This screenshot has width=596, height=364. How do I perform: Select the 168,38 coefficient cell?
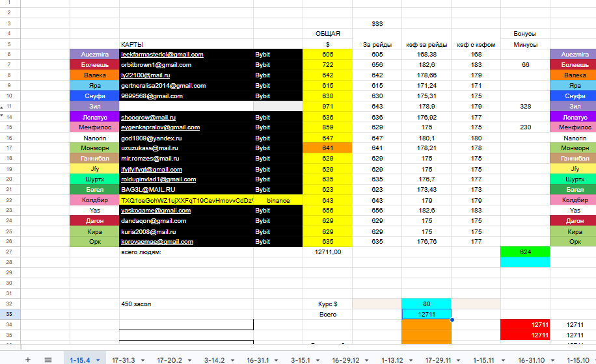click(426, 55)
